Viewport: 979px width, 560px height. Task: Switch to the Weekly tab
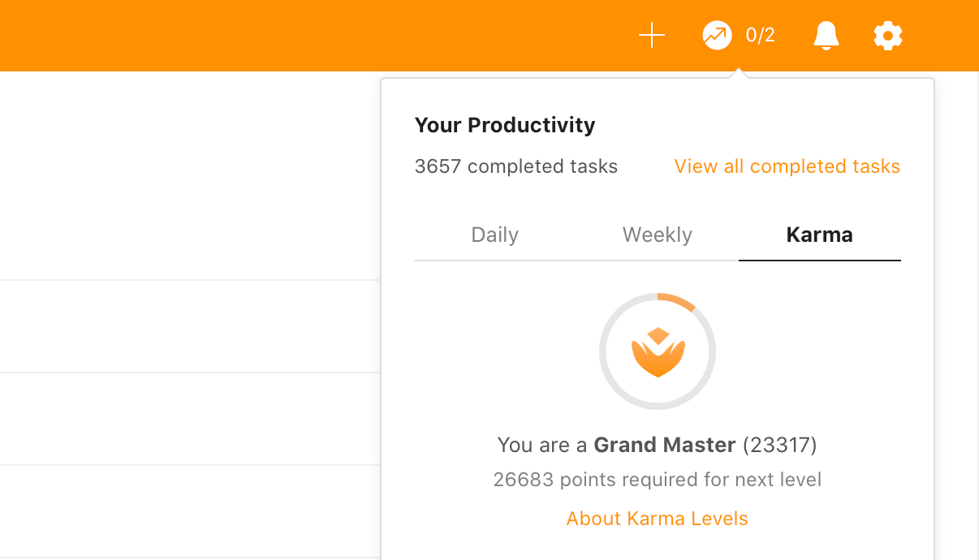tap(657, 235)
